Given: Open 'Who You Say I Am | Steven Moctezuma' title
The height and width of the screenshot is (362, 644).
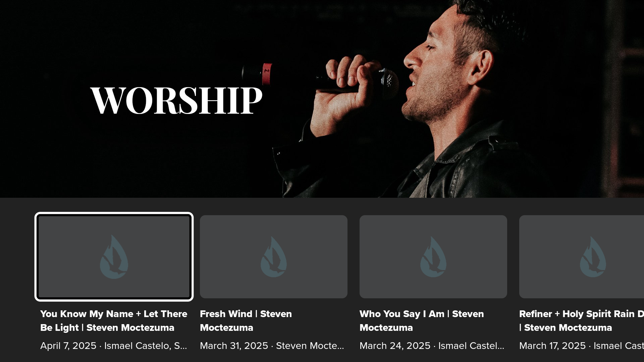Looking at the screenshot, I should click(422, 321).
